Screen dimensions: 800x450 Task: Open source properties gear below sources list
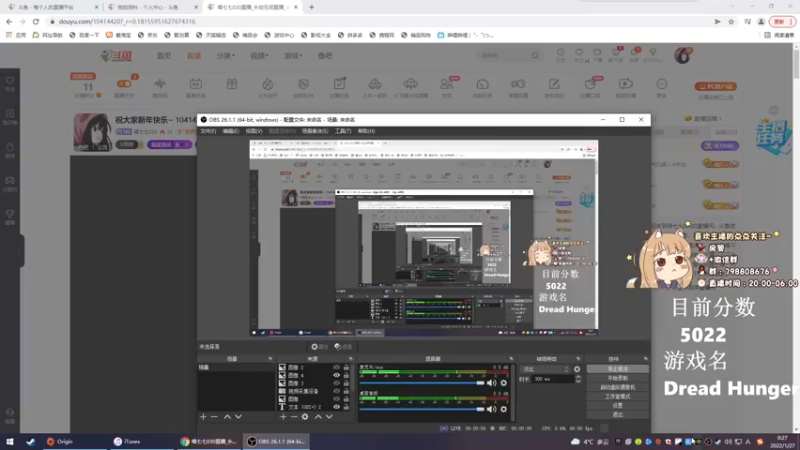[305, 417]
